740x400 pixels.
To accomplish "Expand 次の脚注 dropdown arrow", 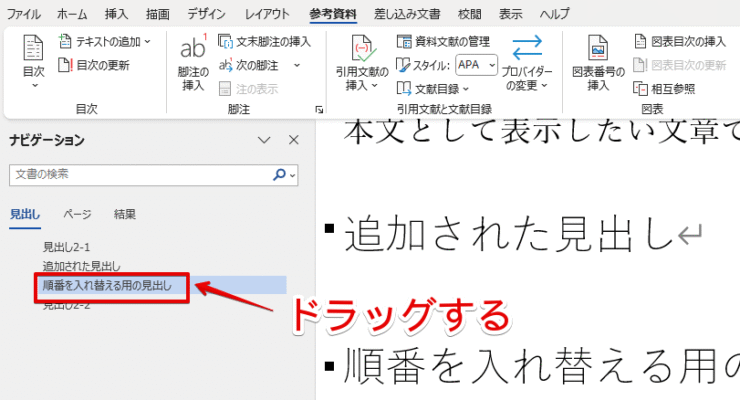I will tap(297, 65).
